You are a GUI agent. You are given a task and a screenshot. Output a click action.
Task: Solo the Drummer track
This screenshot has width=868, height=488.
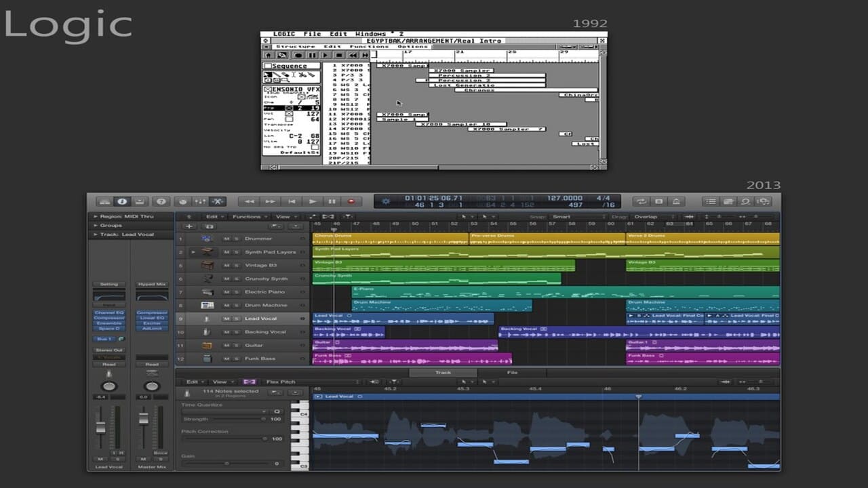click(x=236, y=239)
